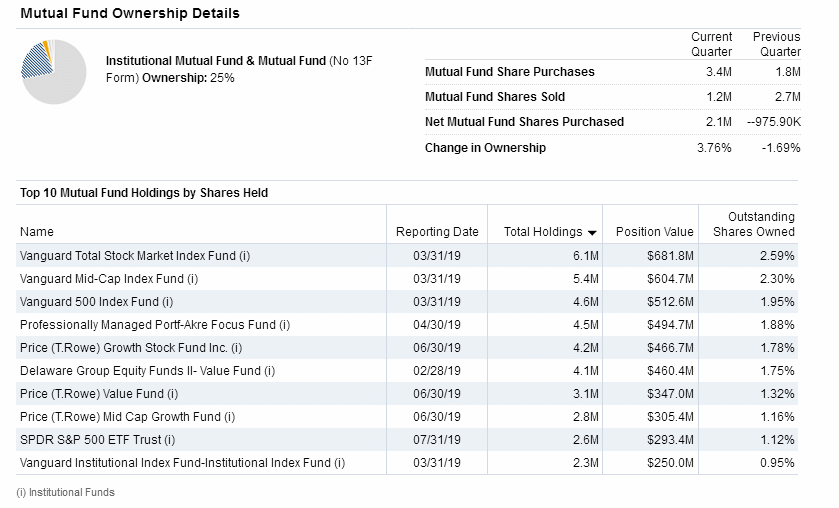This screenshot has height=508, width=839.
Task: Click the Position Value column header
Action: pyautogui.click(x=654, y=232)
